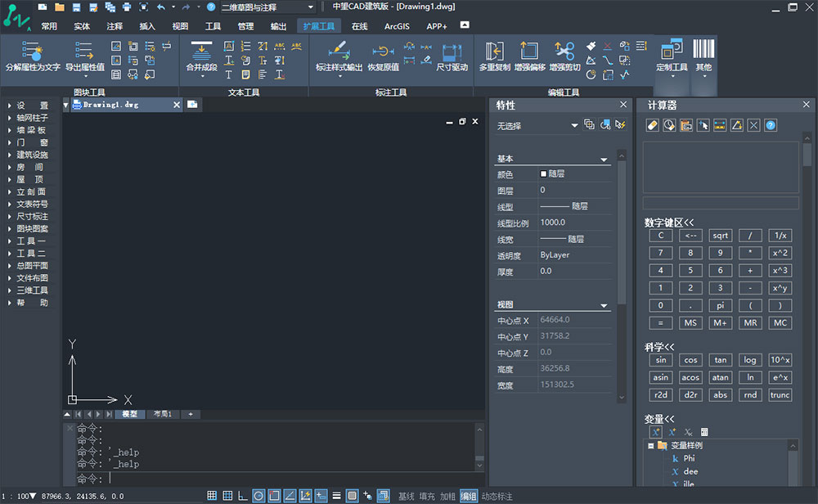Toggle the grid display in the status bar
818x504 pixels.
pos(211,495)
